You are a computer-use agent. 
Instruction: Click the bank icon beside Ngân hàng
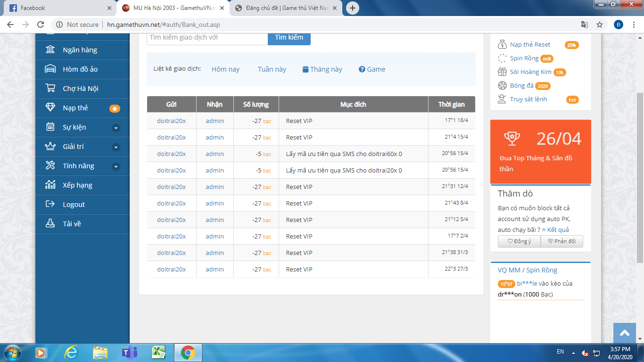[x=50, y=50]
